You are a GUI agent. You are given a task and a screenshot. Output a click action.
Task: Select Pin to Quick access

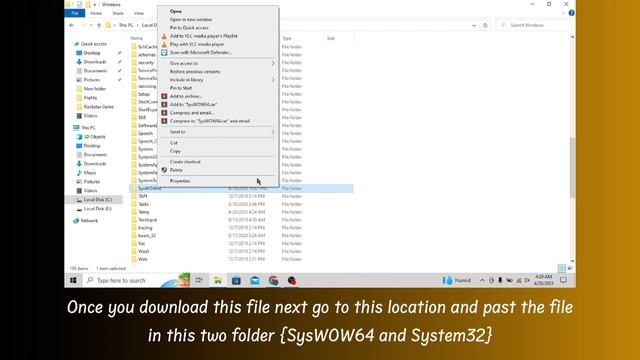[189, 28]
